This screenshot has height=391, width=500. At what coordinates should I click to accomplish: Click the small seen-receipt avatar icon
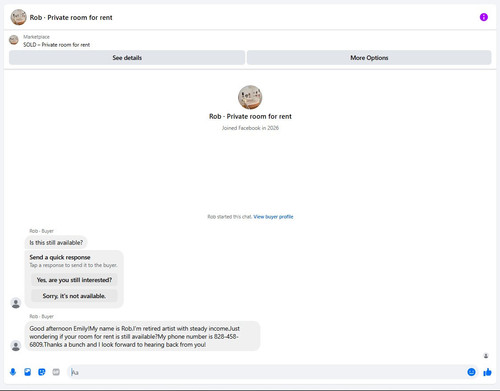point(486,356)
